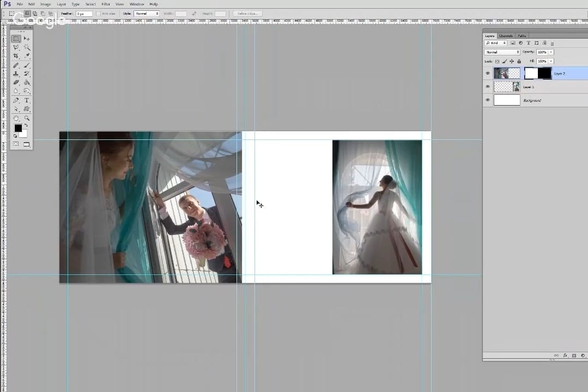Select the Hand tool
This screenshot has height=392, width=588.
coord(16,118)
